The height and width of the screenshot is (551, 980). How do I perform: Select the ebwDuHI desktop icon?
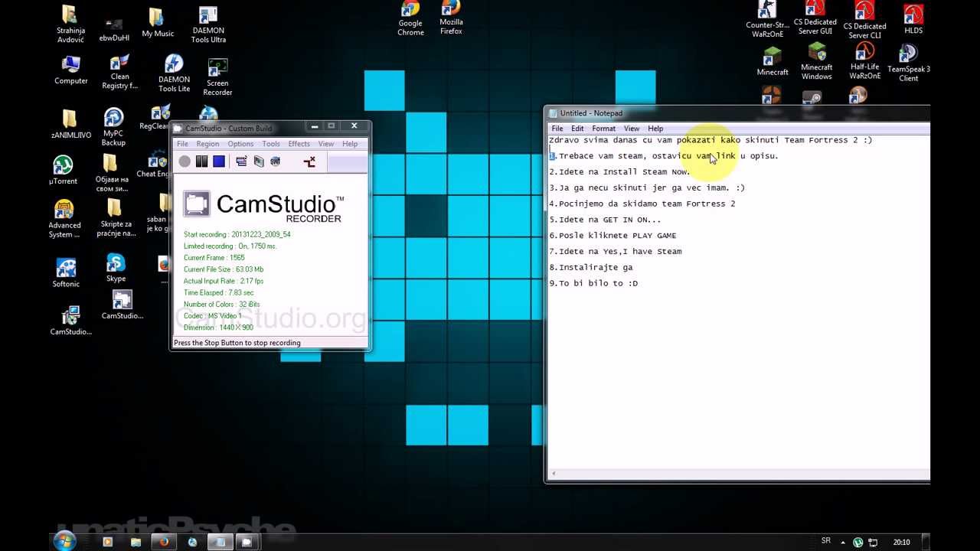coord(114,29)
